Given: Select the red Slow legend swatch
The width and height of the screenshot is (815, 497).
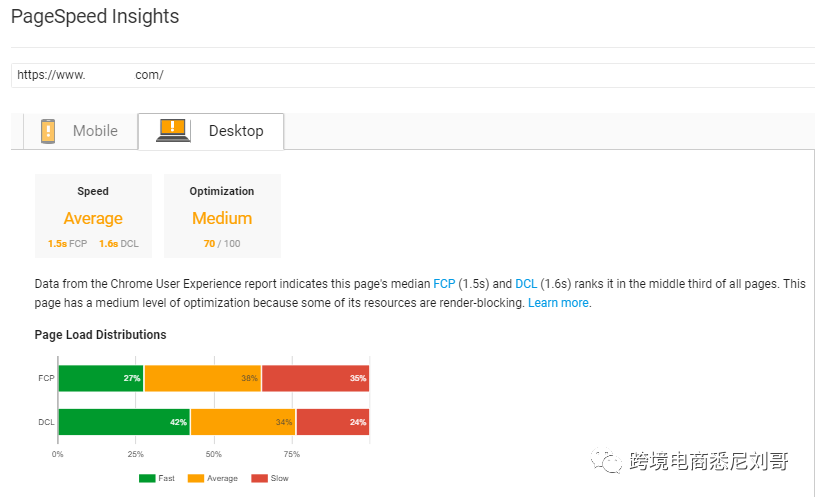Looking at the screenshot, I should tap(259, 478).
